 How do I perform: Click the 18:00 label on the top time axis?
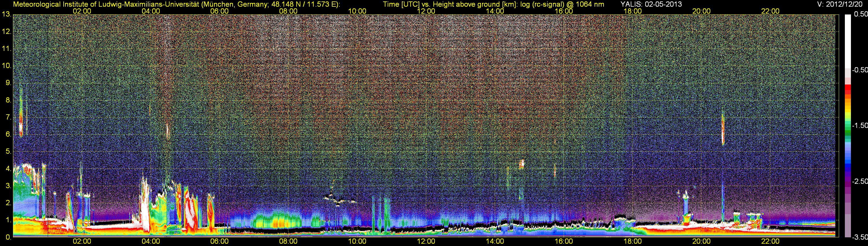point(632,11)
